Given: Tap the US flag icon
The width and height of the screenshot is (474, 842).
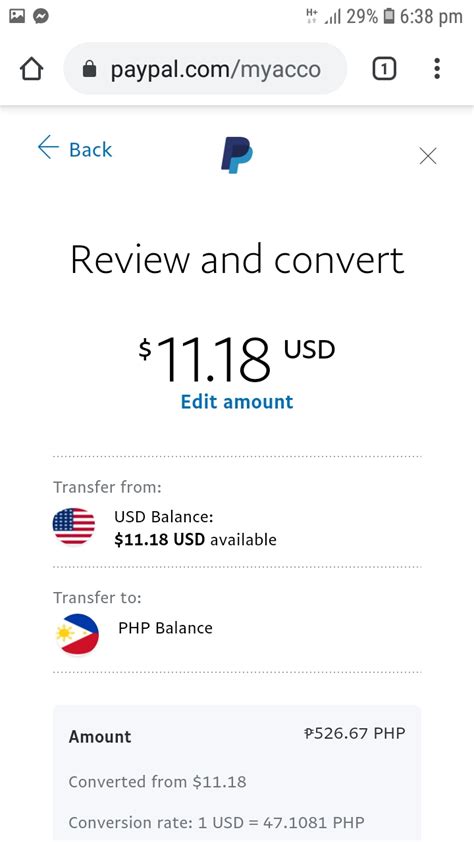Looking at the screenshot, I should 74,526.
